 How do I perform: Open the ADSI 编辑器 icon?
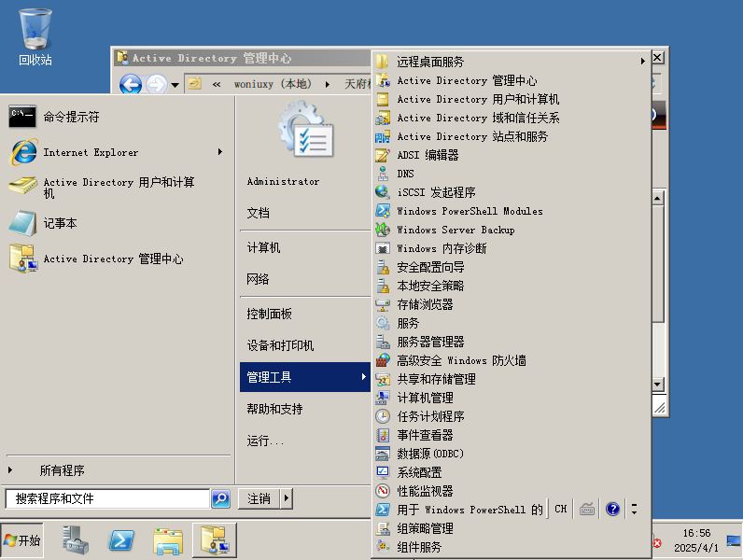tap(383, 155)
